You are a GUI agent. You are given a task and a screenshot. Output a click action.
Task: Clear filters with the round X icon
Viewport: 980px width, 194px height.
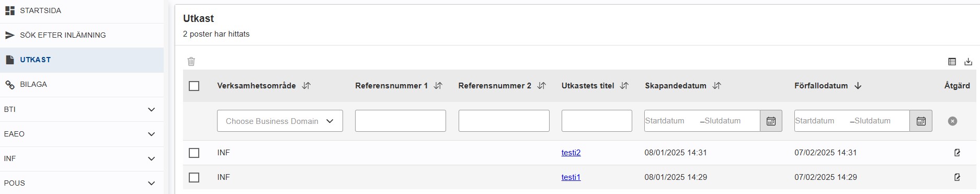[952, 121]
